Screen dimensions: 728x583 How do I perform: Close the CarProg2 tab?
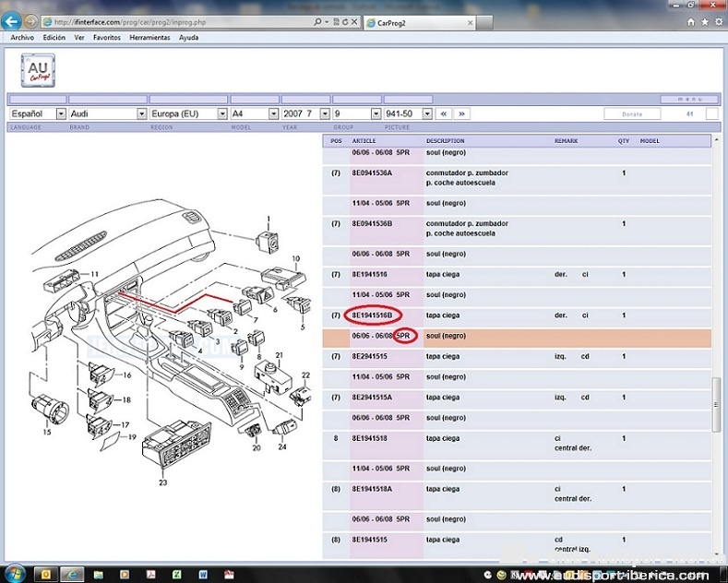pos(470,23)
